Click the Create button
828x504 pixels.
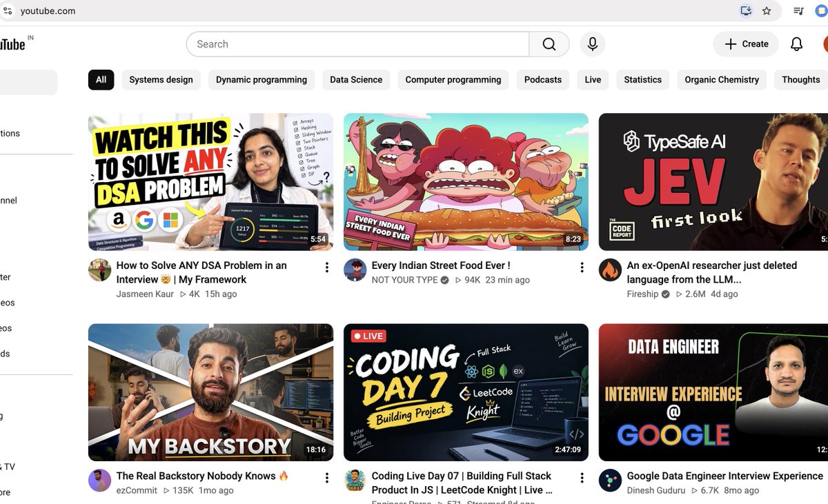746,44
